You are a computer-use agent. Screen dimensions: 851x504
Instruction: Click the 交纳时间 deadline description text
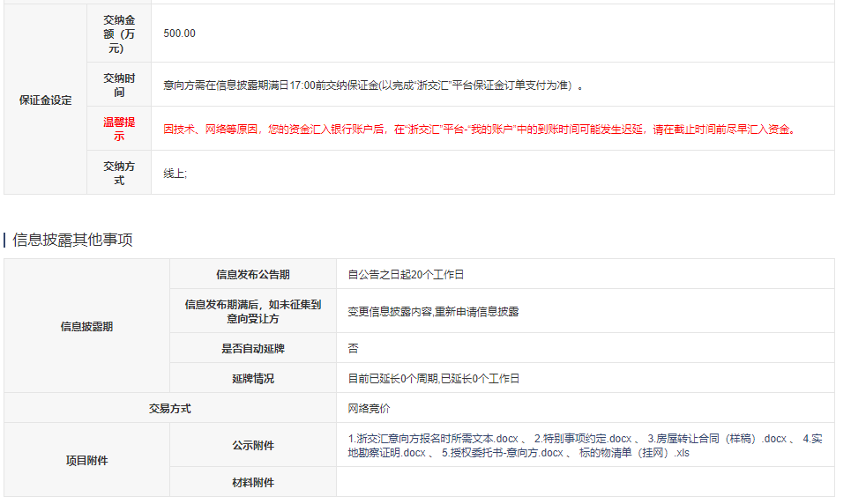coord(373,85)
